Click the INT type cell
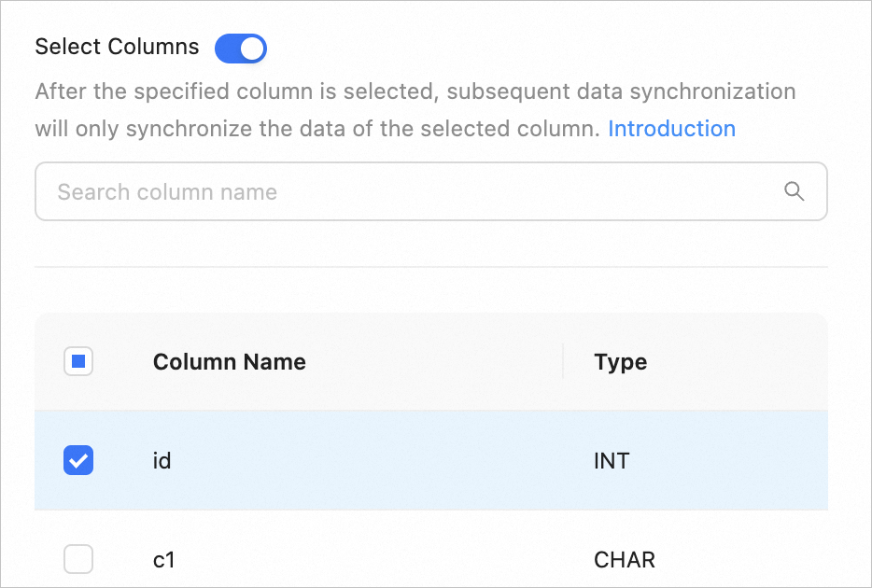This screenshot has height=588, width=872. point(612,461)
